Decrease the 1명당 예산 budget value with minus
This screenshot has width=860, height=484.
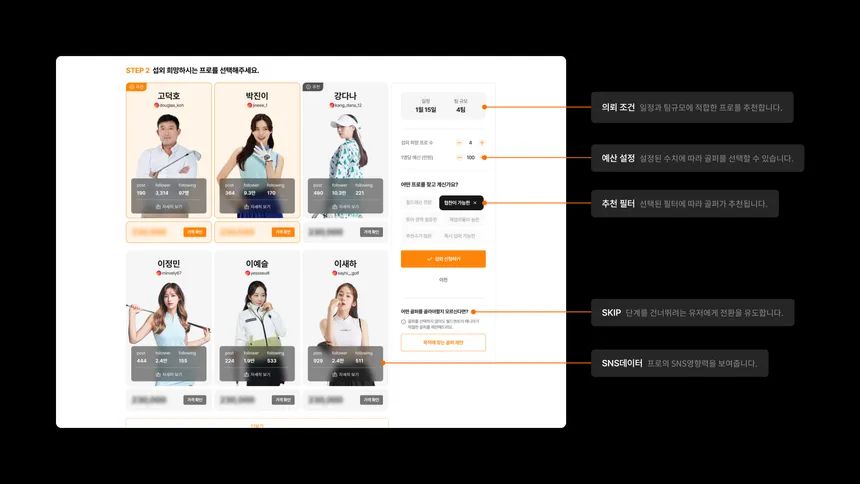(459, 157)
